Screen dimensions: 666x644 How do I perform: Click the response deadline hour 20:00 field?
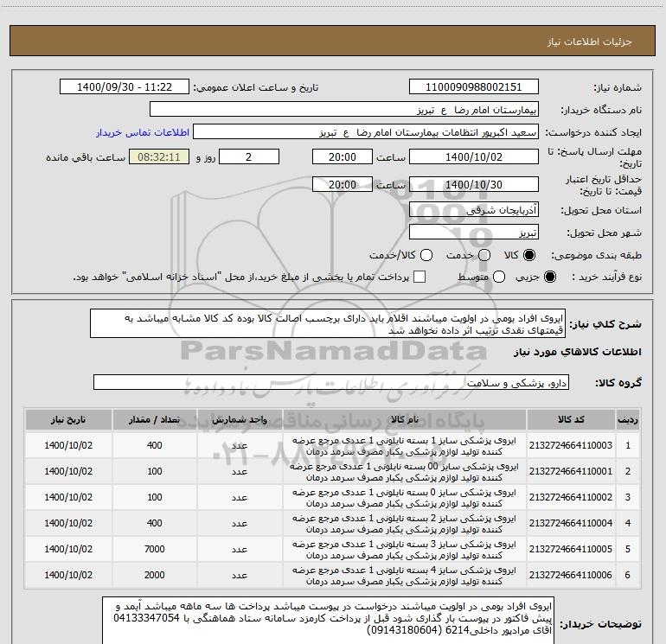[x=343, y=156]
